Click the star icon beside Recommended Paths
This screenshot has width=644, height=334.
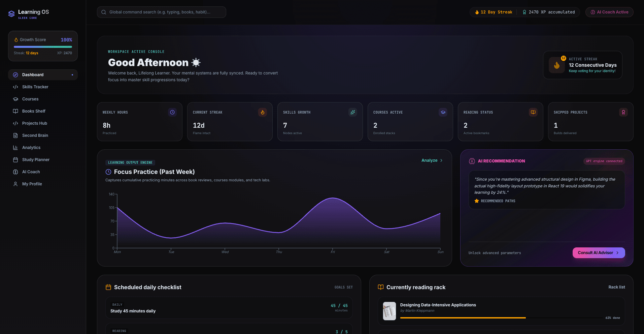tap(477, 201)
